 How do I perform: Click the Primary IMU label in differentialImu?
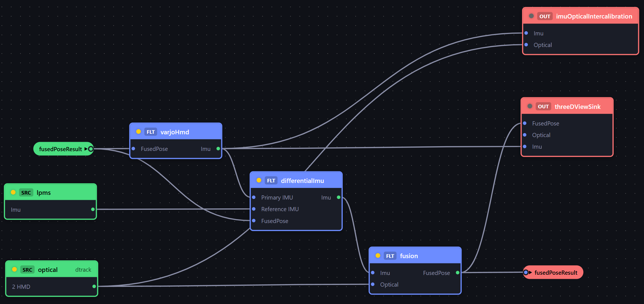[277, 198]
